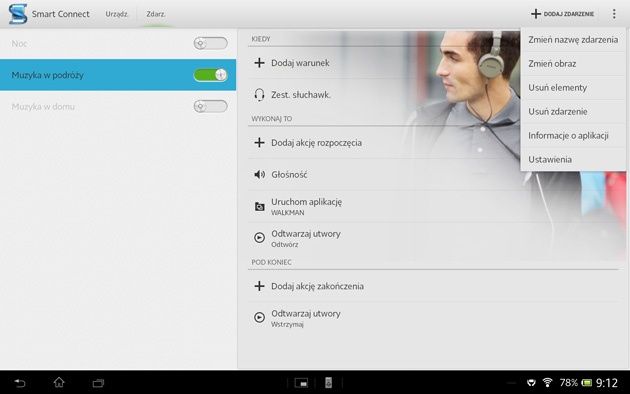
Task: Select the Noc event in list
Action: point(118,43)
